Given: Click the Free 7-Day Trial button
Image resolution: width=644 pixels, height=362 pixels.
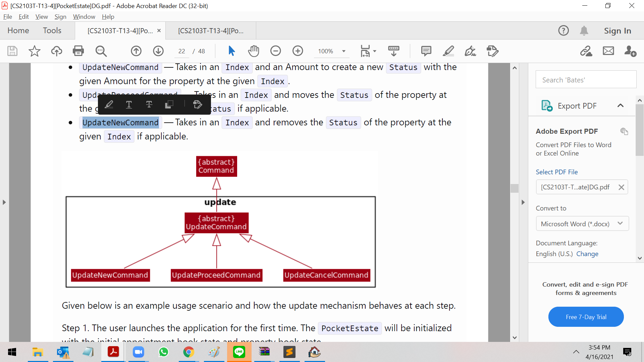Looking at the screenshot, I should [586, 317].
